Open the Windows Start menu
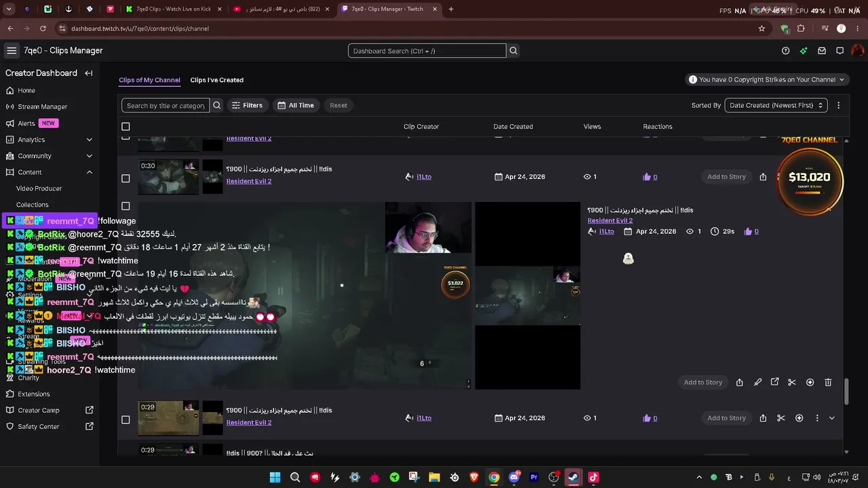The width and height of the screenshot is (868, 488). [x=275, y=477]
